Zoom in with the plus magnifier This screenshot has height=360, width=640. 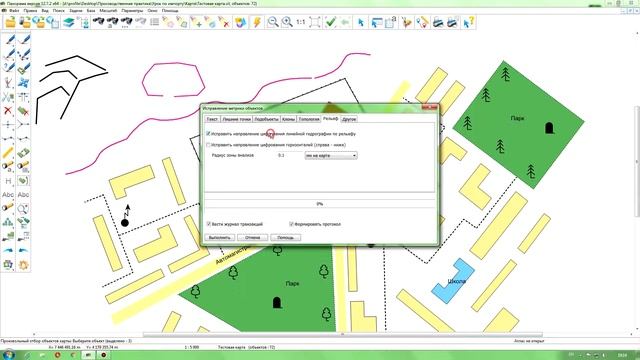[x=287, y=22]
